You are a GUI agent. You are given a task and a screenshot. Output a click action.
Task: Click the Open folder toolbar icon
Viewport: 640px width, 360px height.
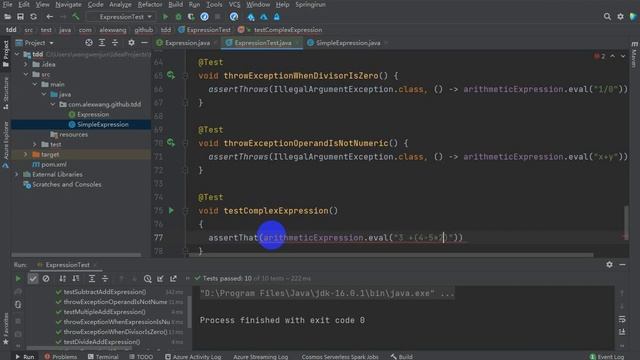click(x=7, y=17)
